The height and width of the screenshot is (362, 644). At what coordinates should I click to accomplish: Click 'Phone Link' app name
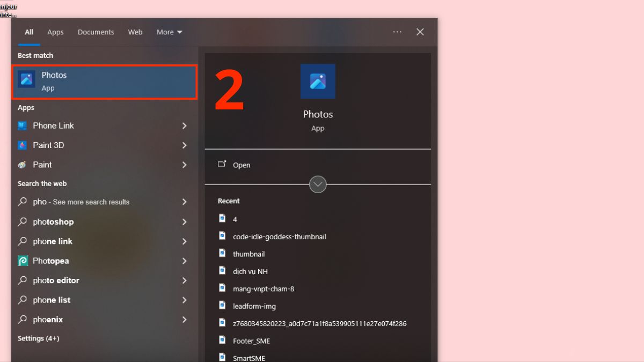coord(54,125)
